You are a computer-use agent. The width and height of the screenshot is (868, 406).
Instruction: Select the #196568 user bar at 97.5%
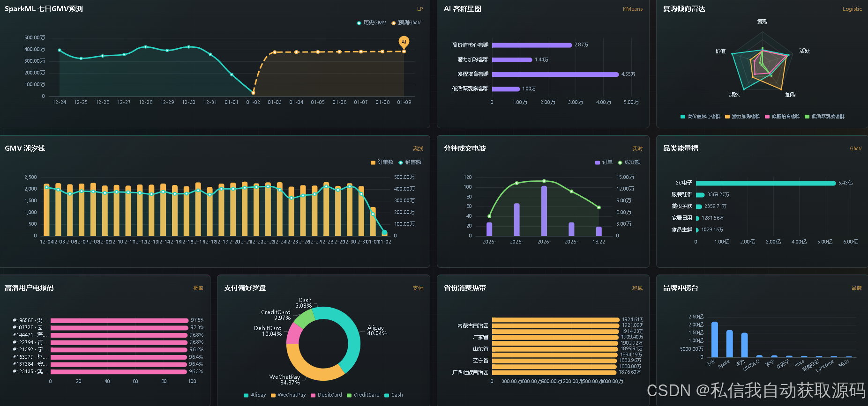[120, 321]
